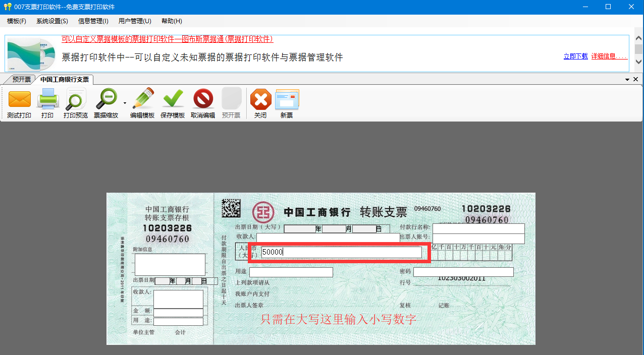Open the tab list dropdown arrow

pos(627,79)
